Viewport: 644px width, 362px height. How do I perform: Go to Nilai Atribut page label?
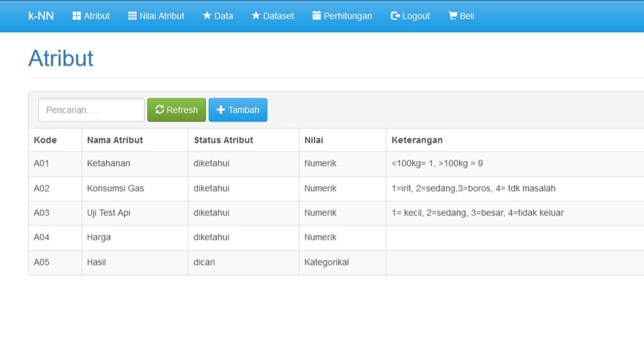[162, 16]
